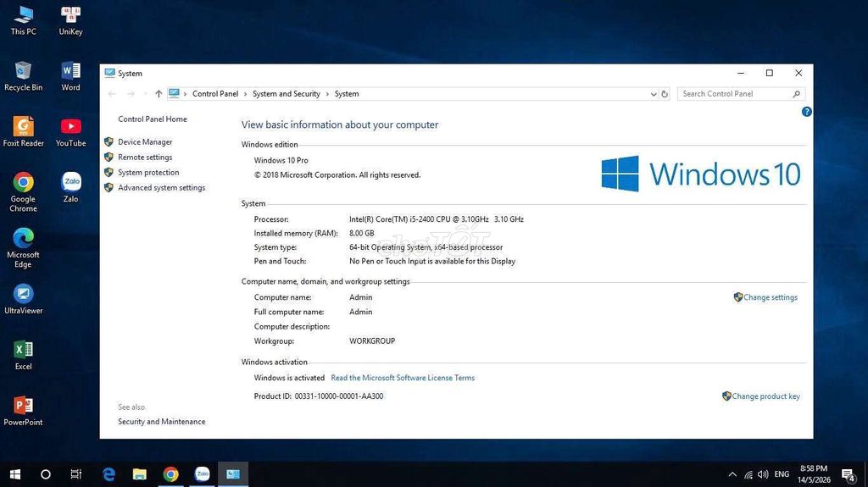The width and height of the screenshot is (868, 487).
Task: Click the 64-bit Operating System value
Action: [426, 247]
